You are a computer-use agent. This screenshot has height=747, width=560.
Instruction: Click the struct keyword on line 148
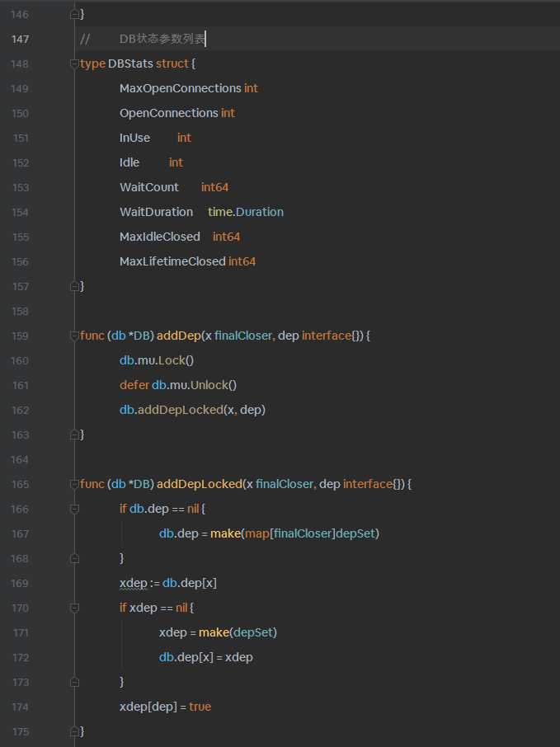click(172, 63)
